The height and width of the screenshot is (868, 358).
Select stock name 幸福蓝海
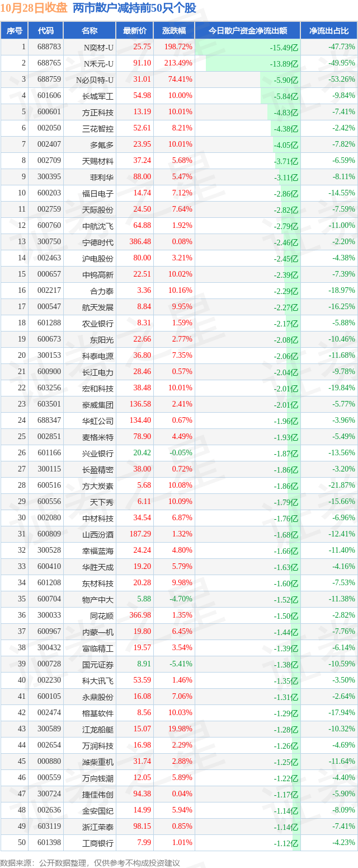tap(98, 550)
